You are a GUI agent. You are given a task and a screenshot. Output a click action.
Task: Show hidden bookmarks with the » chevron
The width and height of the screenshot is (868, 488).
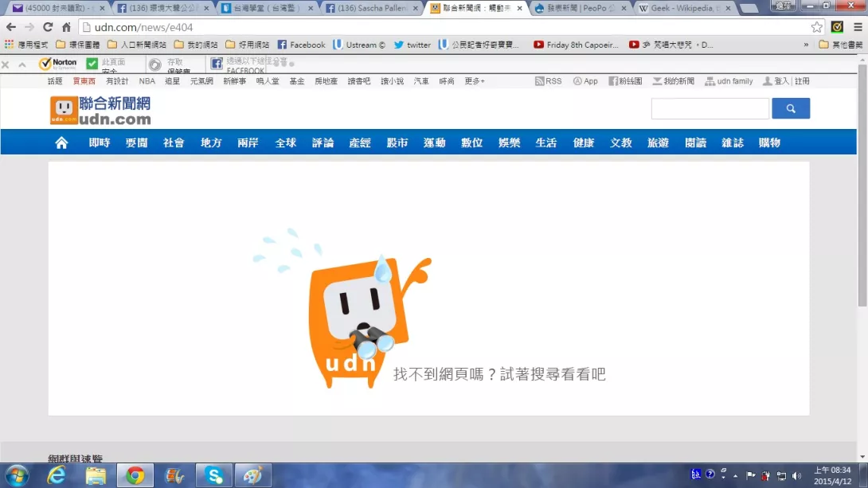[806, 45]
